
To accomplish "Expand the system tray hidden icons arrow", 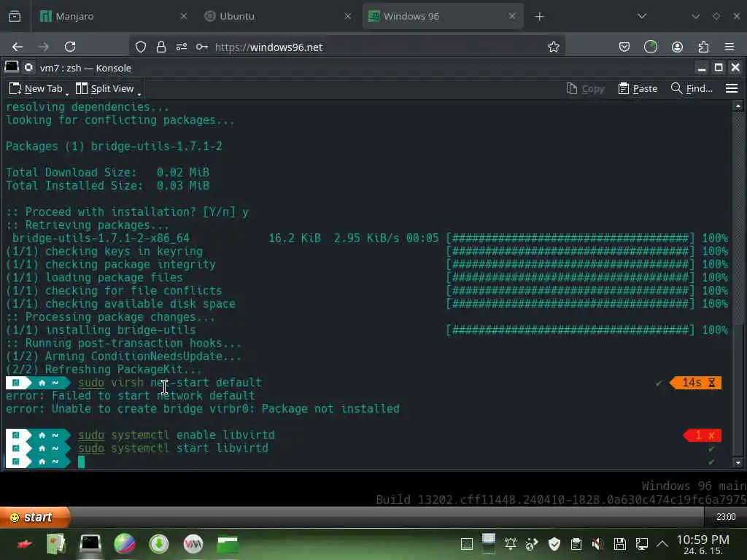I will 662,544.
